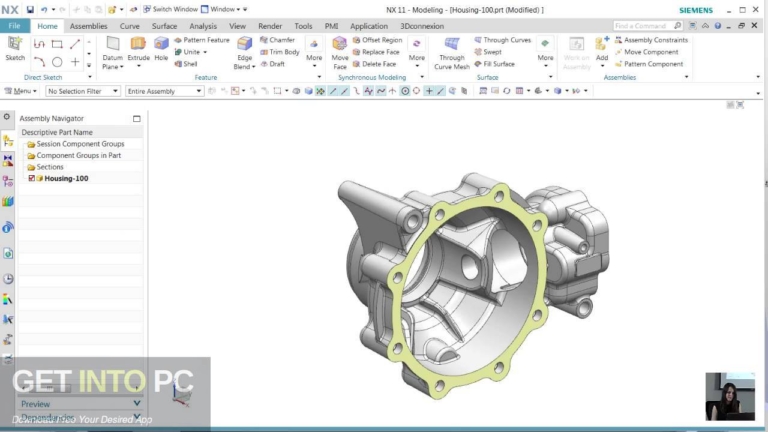Apply Edge Blend tool

(244, 52)
